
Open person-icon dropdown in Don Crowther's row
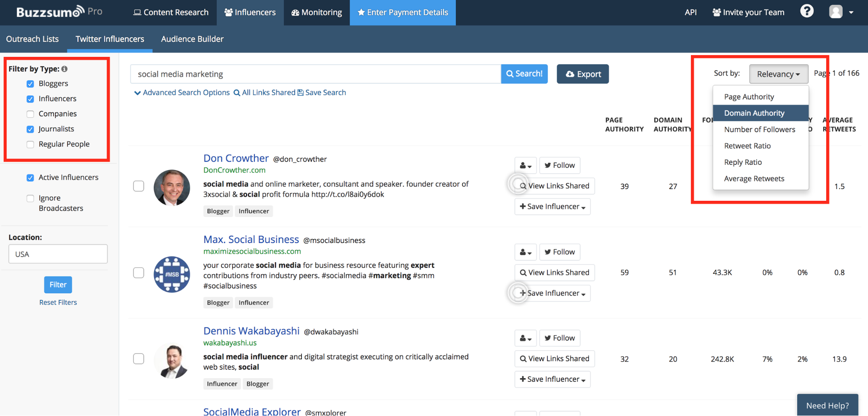tap(525, 165)
